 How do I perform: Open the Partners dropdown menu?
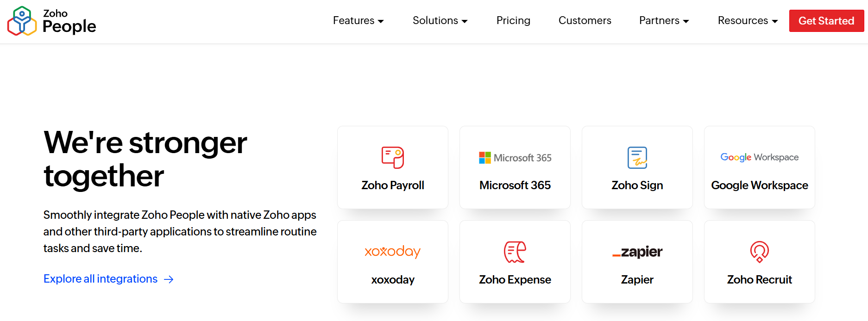coord(664,21)
